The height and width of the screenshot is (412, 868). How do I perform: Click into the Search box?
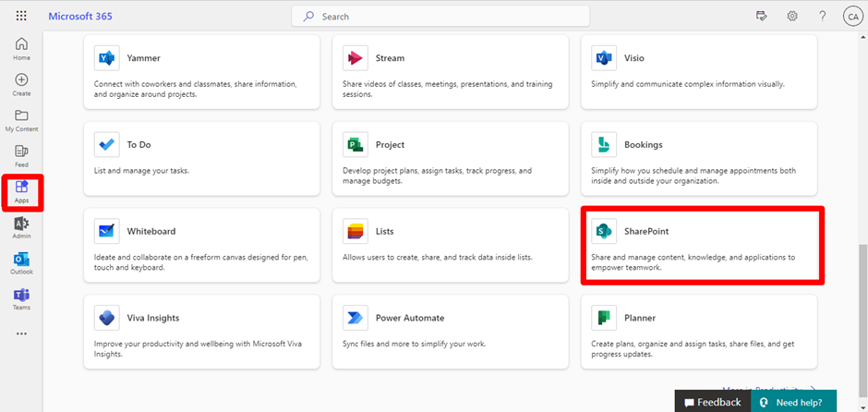(440, 17)
